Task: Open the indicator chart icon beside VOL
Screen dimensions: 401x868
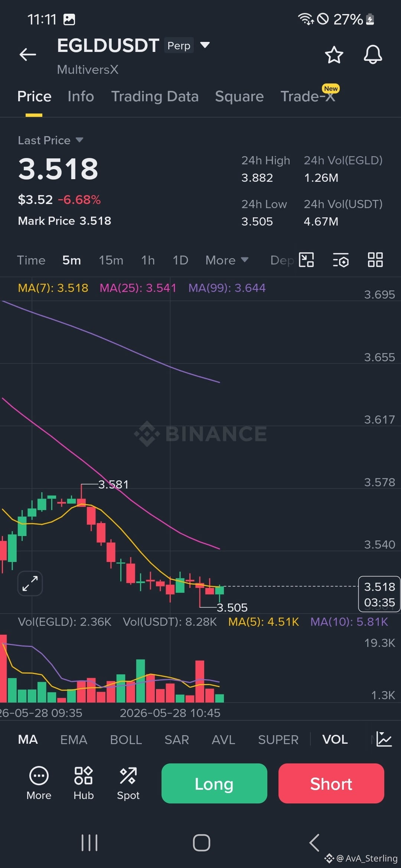Action: [384, 739]
